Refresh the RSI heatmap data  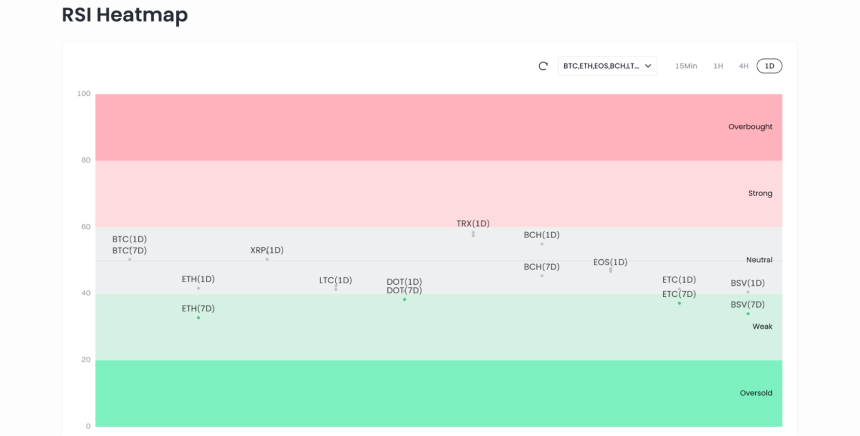(x=543, y=66)
